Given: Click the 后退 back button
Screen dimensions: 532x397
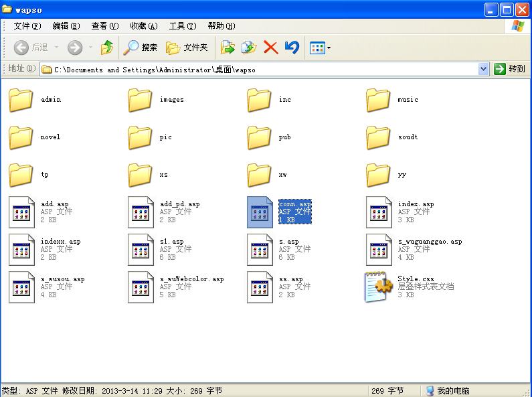Looking at the screenshot, I should pos(31,48).
